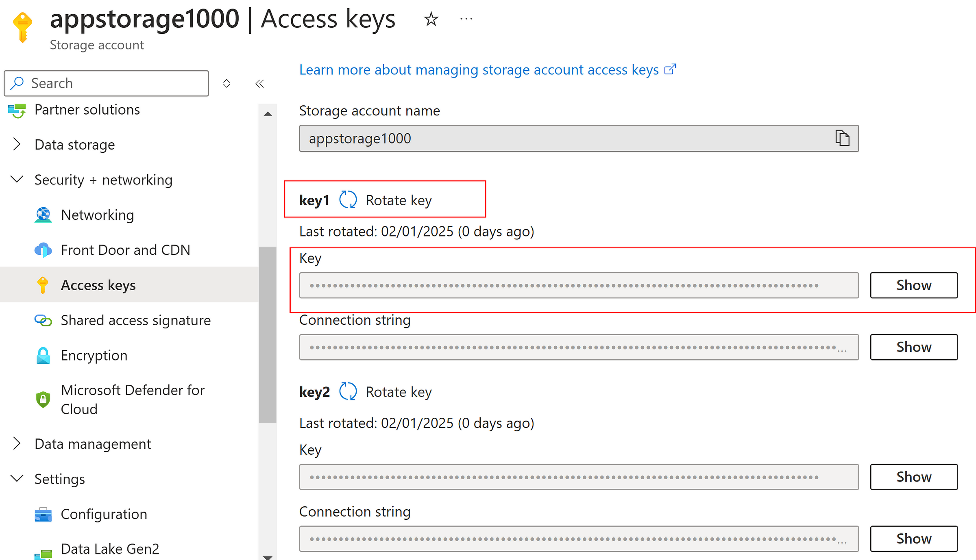Screen dimensions: 976x560
Task: Click the key2 rotate icon
Action: (x=348, y=391)
